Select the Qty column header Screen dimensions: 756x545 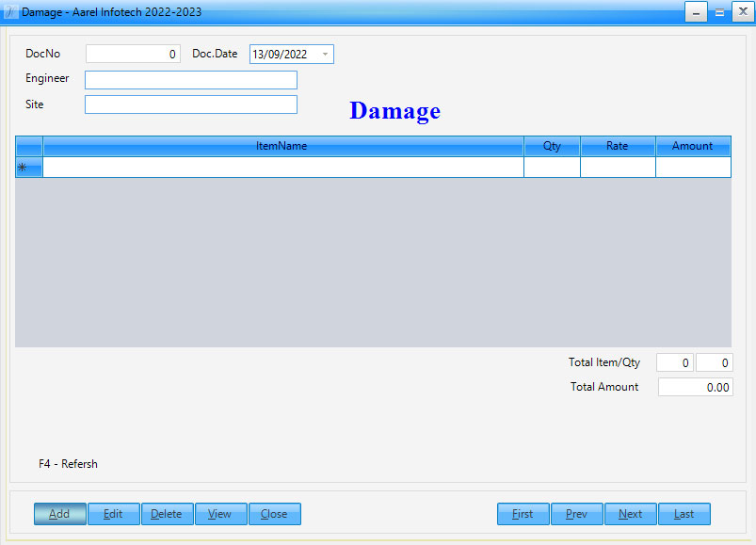pos(552,146)
